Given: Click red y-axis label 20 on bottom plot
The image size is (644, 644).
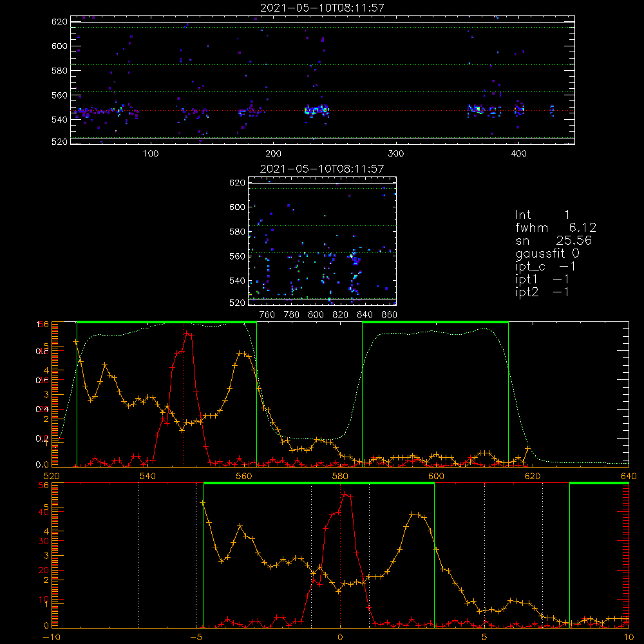Looking at the screenshot, I should pyautogui.click(x=44, y=571).
